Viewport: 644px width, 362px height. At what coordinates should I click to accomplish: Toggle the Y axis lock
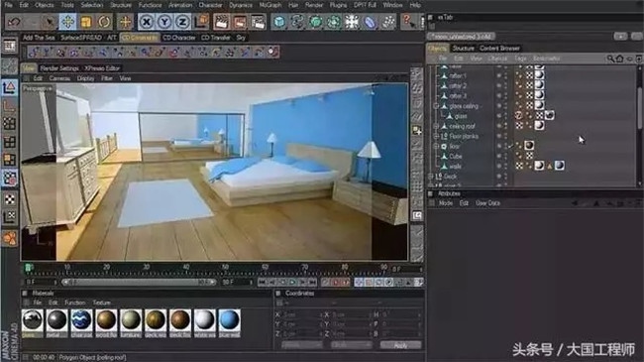(x=164, y=22)
